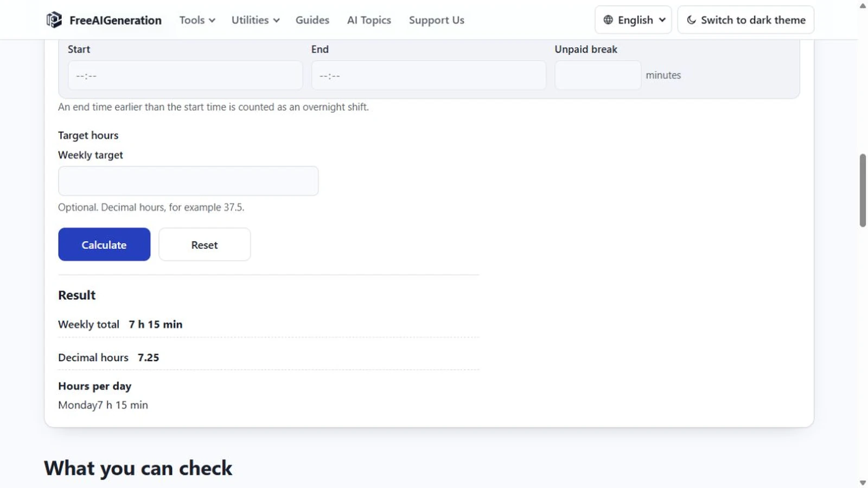Focus the Start time field
Screen dimensions: 868x488
click(185, 75)
